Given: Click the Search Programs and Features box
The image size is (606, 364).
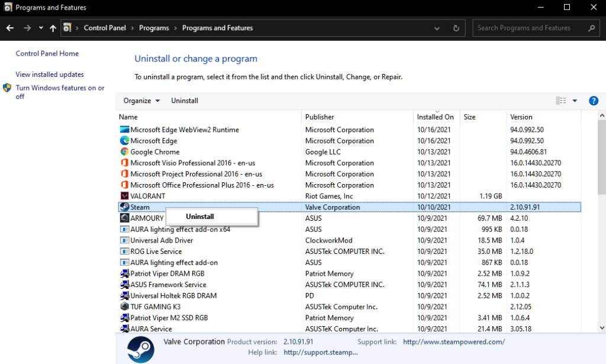Looking at the screenshot, I should point(530,28).
